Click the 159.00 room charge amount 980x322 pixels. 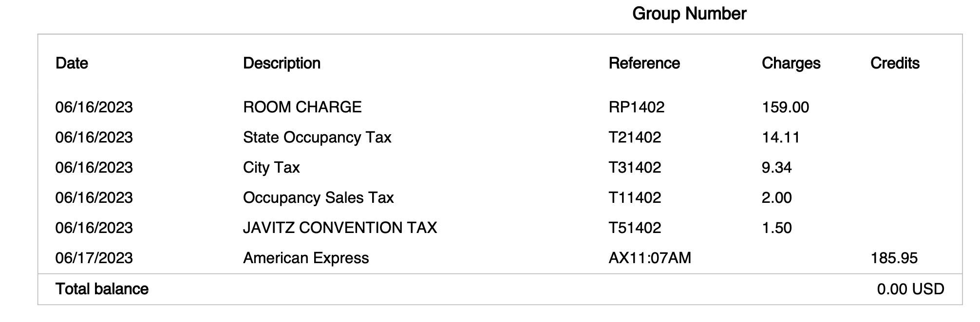pos(785,107)
